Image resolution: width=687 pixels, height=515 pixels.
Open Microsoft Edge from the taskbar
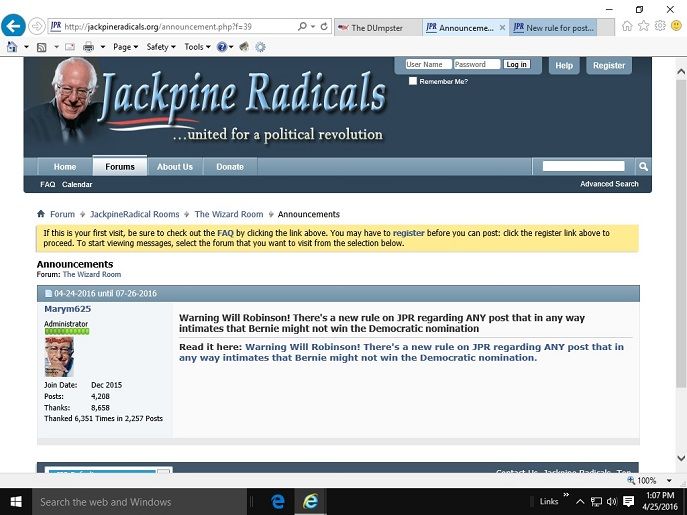point(277,501)
